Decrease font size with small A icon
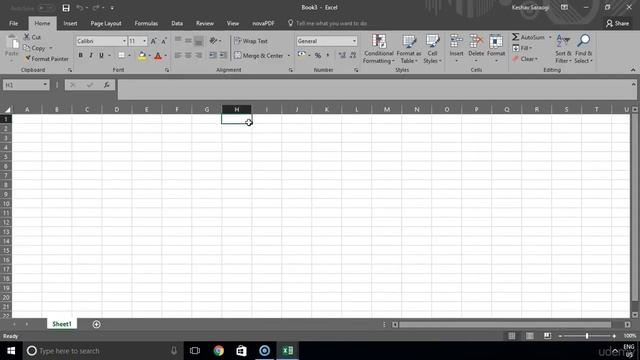640x360 pixels. (164, 41)
